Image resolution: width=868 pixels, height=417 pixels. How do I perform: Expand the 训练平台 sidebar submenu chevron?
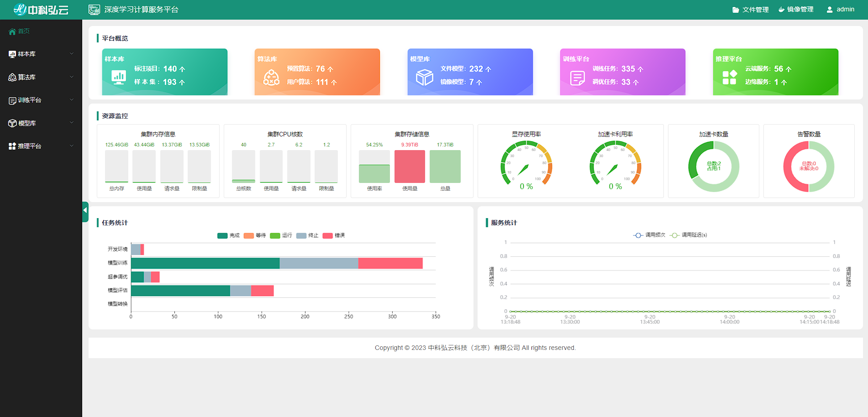[72, 100]
